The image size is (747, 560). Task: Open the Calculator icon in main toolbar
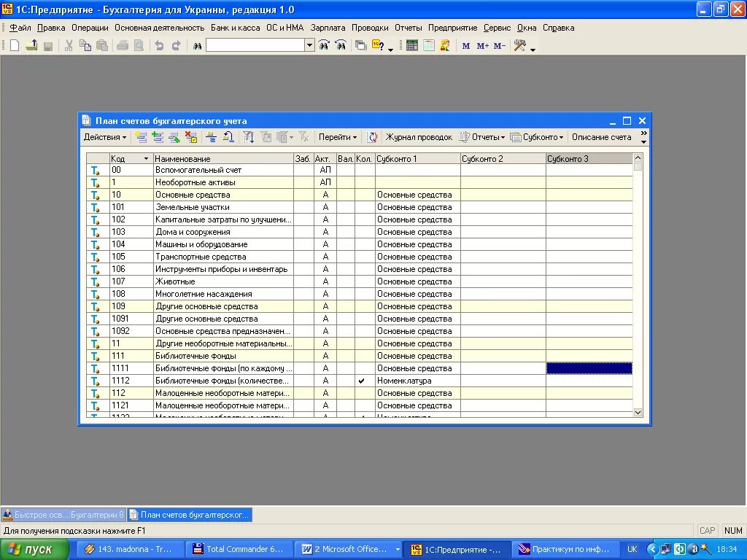coord(412,46)
